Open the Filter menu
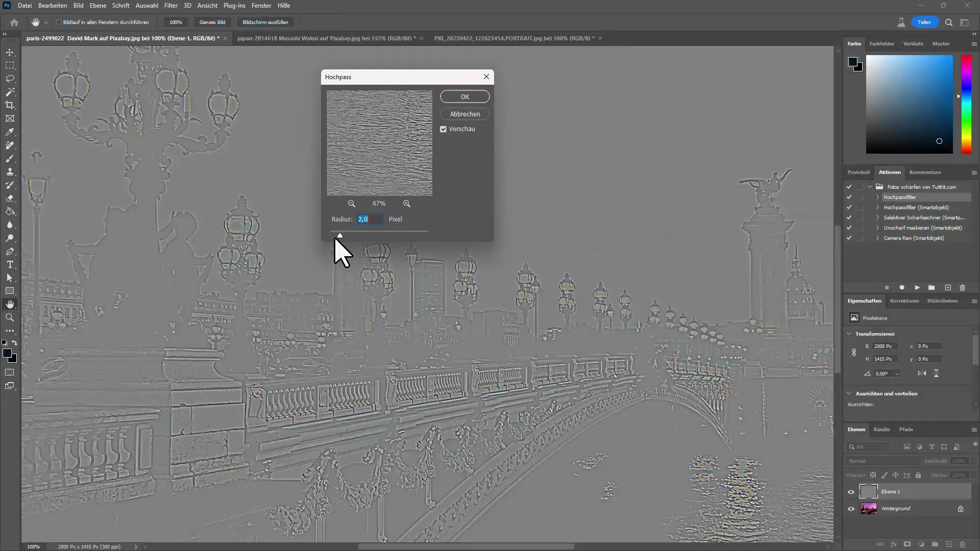This screenshot has height=551, width=980. coord(171,6)
